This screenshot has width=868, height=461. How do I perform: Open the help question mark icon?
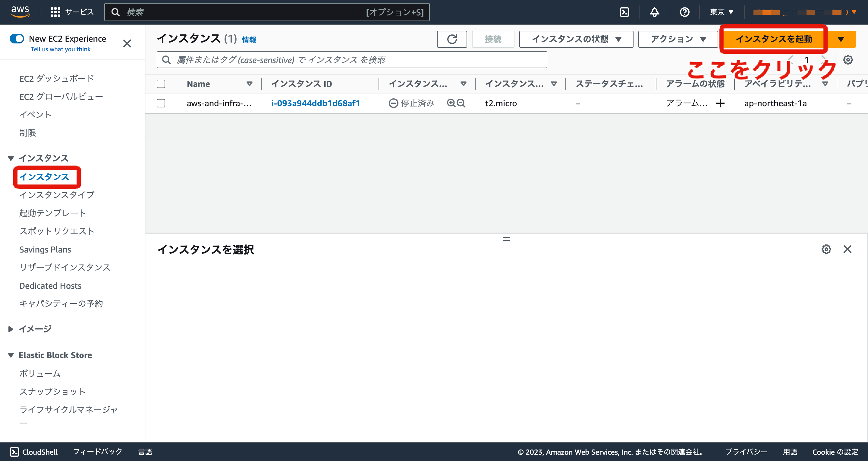(x=684, y=12)
